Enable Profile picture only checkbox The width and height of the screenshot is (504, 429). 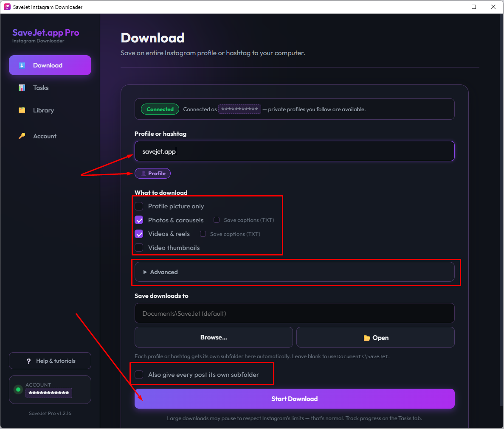click(x=139, y=206)
